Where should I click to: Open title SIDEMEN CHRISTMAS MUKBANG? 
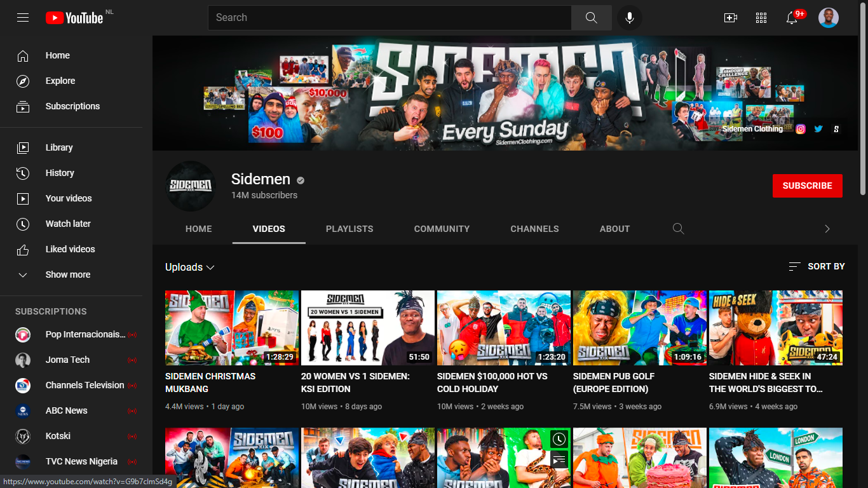(x=210, y=383)
